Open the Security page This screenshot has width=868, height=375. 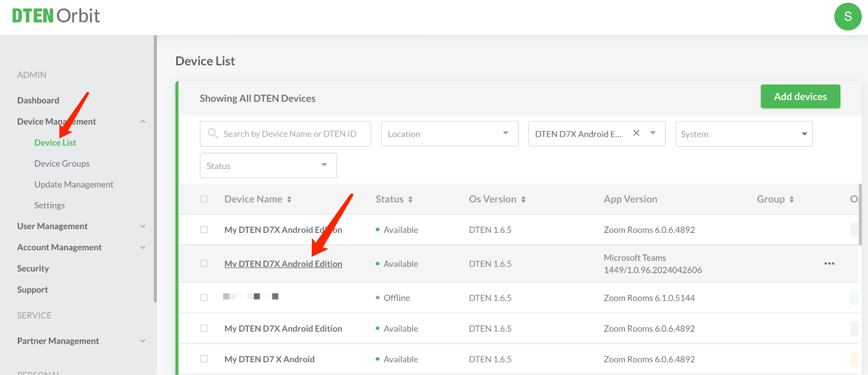pos(33,269)
